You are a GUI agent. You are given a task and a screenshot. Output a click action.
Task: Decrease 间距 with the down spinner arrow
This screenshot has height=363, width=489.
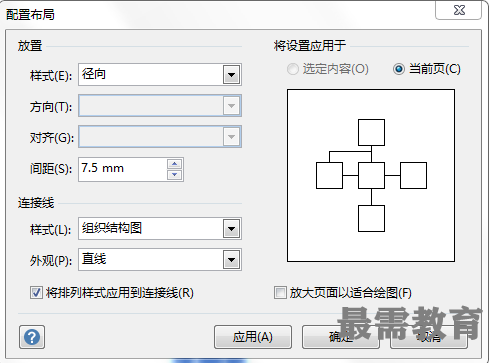(x=175, y=175)
